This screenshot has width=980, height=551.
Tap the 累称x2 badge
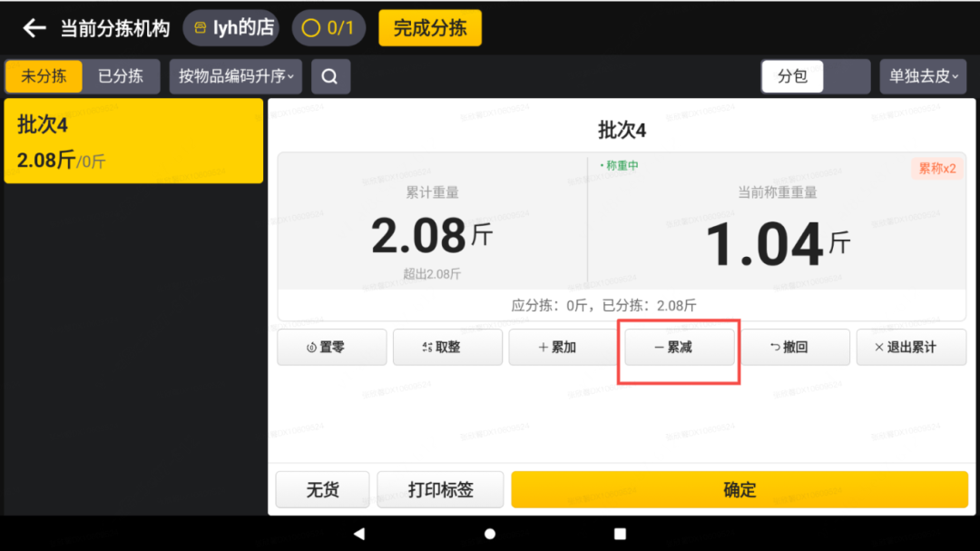(936, 169)
